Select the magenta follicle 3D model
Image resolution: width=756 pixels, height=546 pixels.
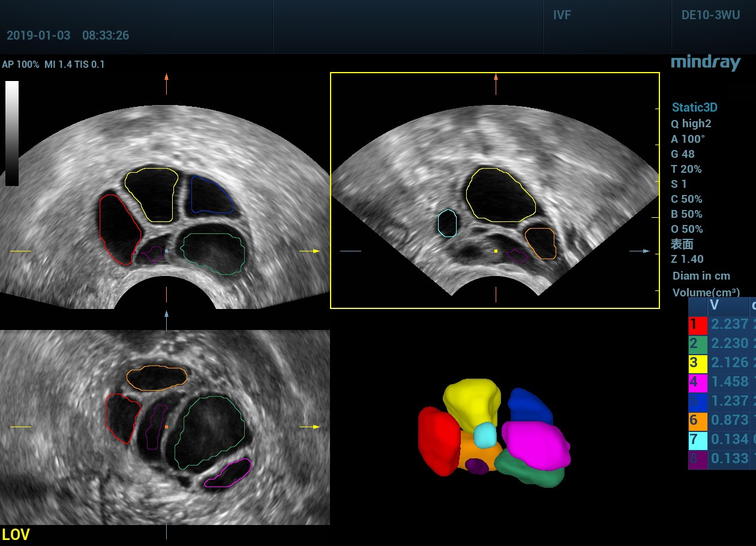click(536, 444)
